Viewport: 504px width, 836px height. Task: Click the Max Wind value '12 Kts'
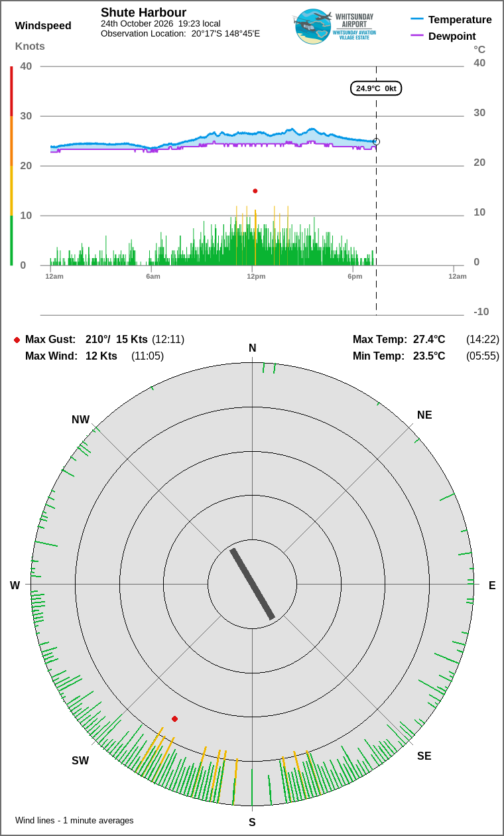tap(101, 356)
